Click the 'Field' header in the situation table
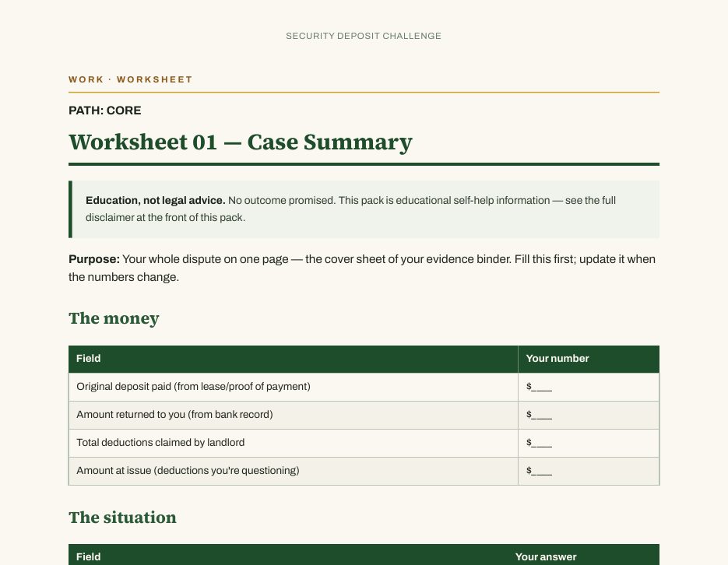728x565 pixels. (x=88, y=556)
